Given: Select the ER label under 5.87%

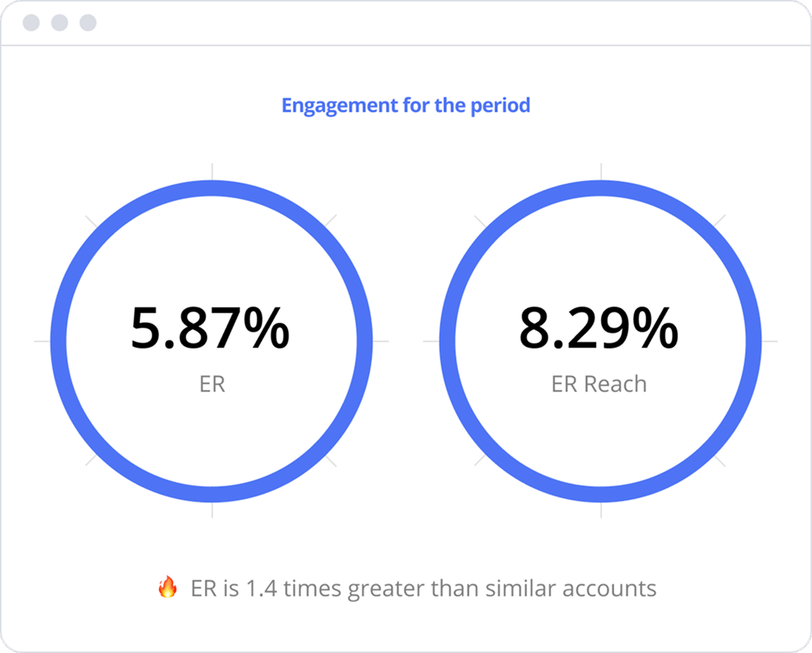Looking at the screenshot, I should [x=212, y=384].
